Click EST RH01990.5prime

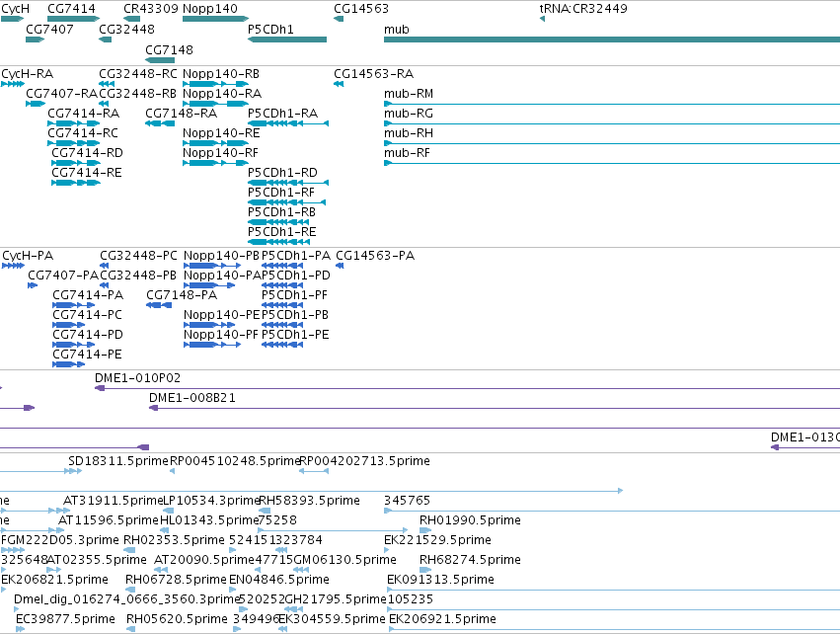pos(471,520)
